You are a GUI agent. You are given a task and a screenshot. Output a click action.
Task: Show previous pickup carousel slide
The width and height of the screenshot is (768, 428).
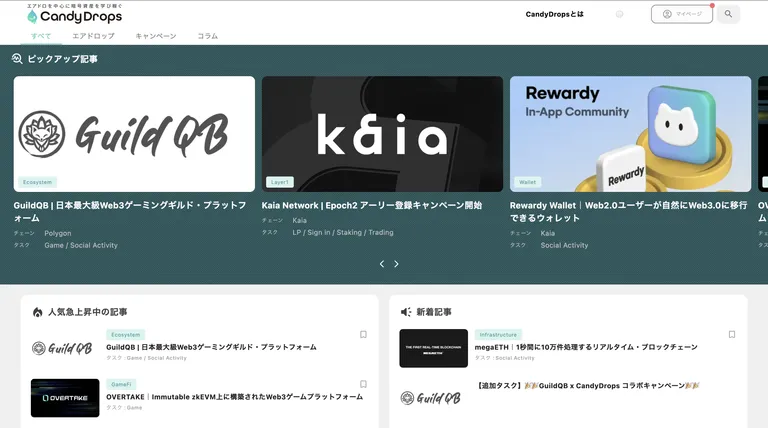[x=382, y=264]
